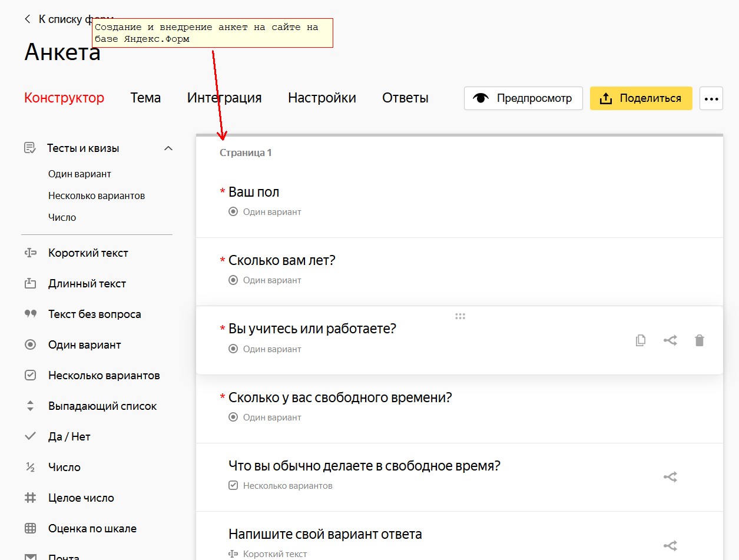Add a 'Выпадающий список' dropdown question

(102, 406)
